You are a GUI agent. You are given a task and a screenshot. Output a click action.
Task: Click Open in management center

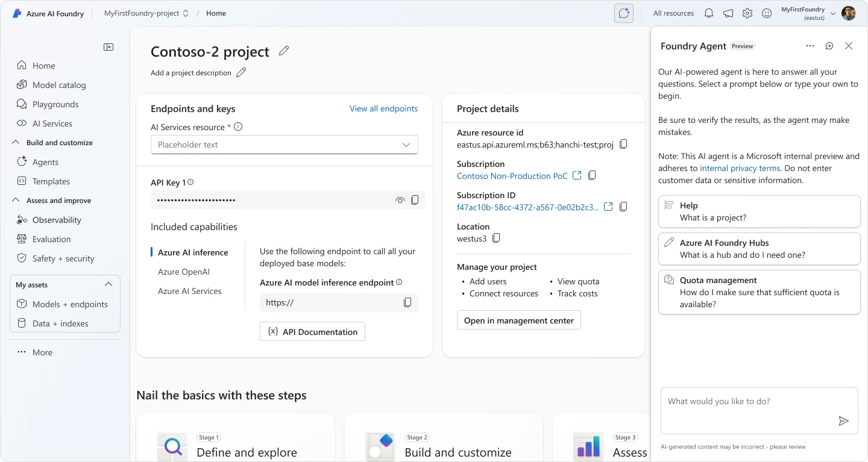(519, 320)
